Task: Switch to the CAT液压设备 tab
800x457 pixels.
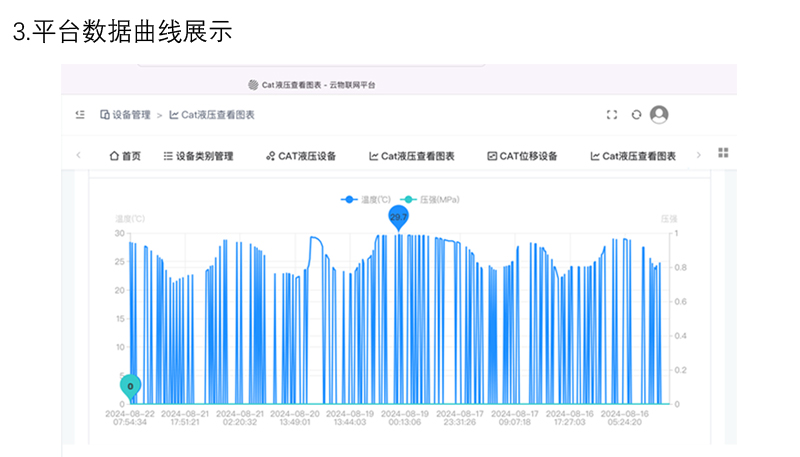Action: 301,156
